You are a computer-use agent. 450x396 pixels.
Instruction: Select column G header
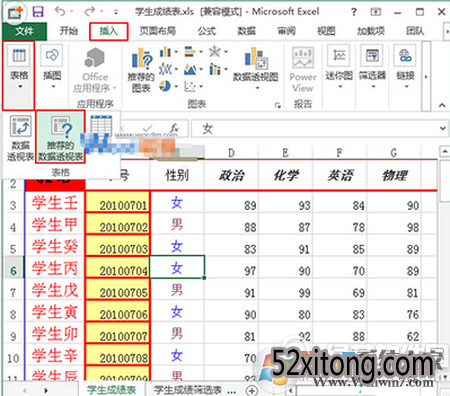(x=394, y=153)
